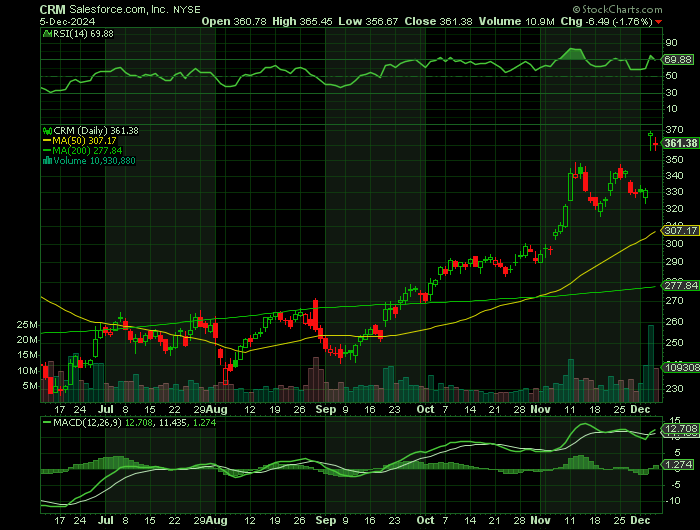Click the Low 356.67 value
This screenshot has width=700, height=530.
coord(368,21)
